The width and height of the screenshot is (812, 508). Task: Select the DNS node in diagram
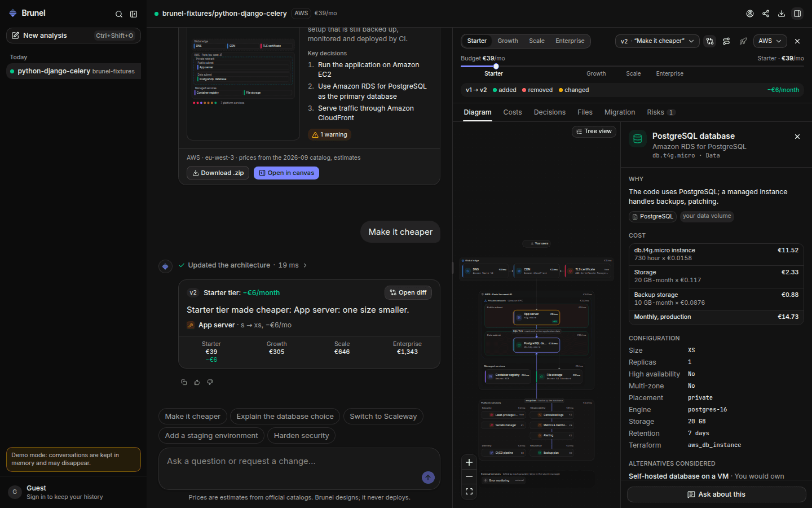486,271
